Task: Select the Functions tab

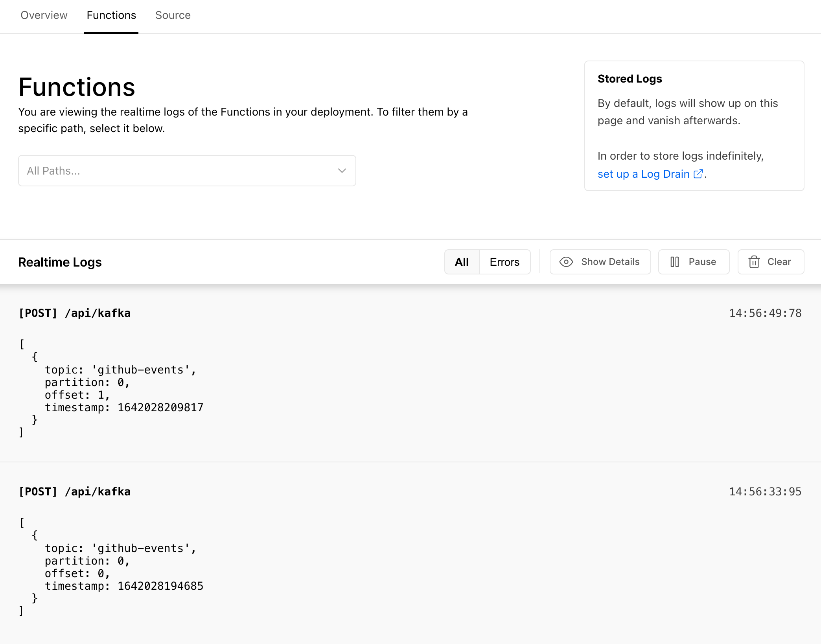Action: click(x=111, y=15)
